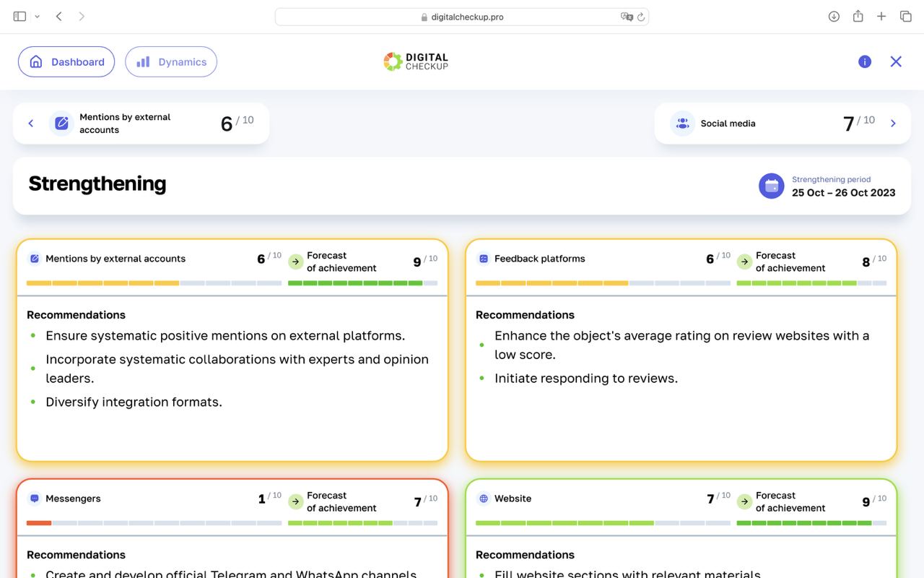Screen dimensions: 924x578
Task: Switch to the Dynamics tab
Action: [x=171, y=62]
